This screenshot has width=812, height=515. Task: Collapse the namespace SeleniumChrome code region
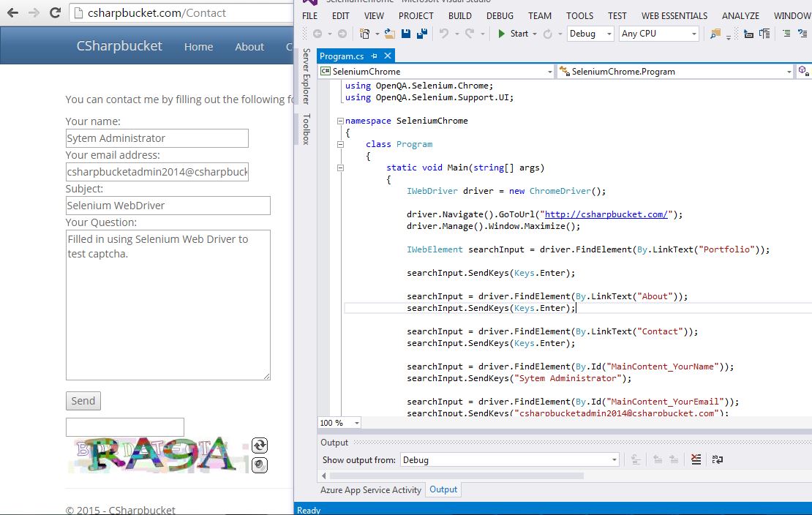click(x=340, y=121)
